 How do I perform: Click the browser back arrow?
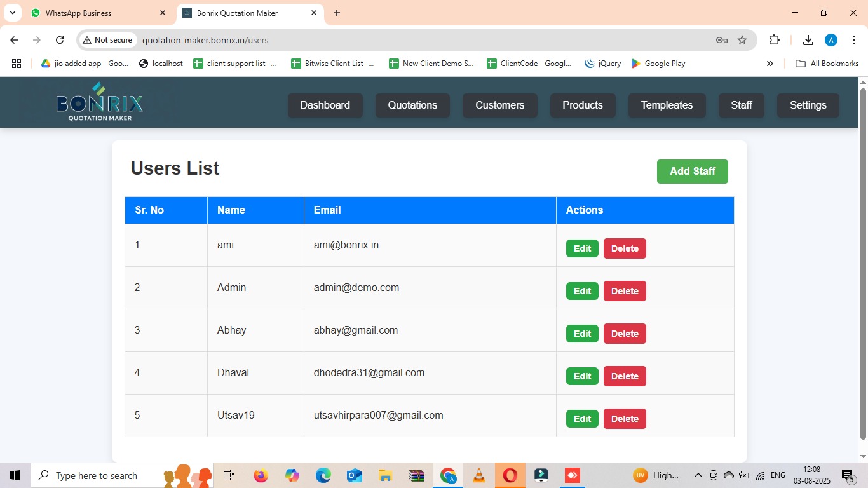(x=14, y=40)
